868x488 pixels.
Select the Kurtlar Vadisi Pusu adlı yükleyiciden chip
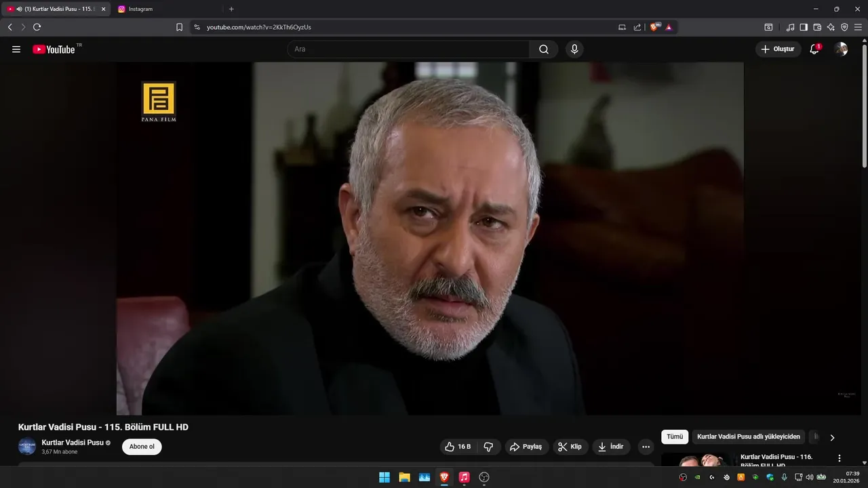coord(749,437)
